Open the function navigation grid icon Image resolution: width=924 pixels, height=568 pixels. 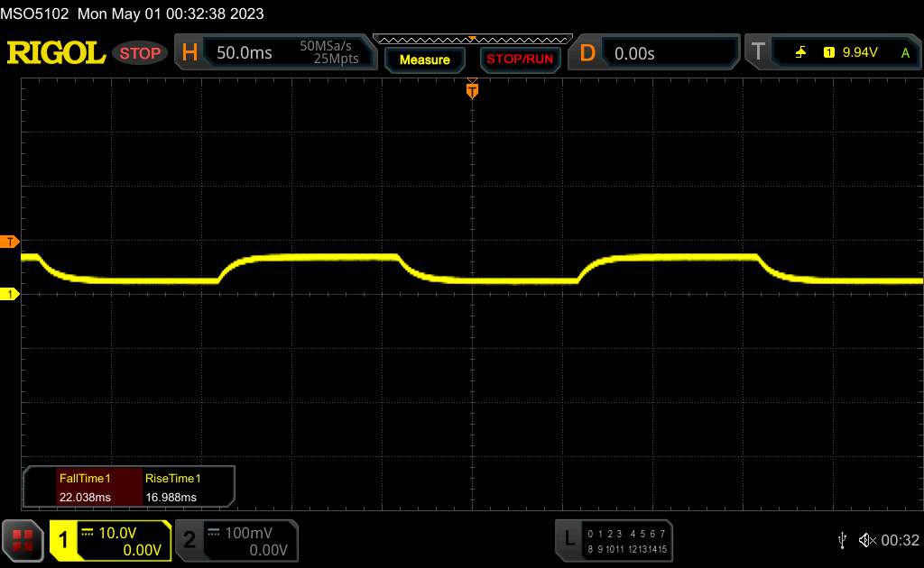[23, 539]
